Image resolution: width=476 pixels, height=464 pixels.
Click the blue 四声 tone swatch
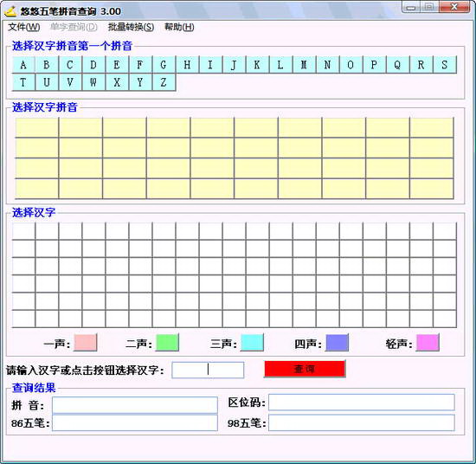(337, 343)
